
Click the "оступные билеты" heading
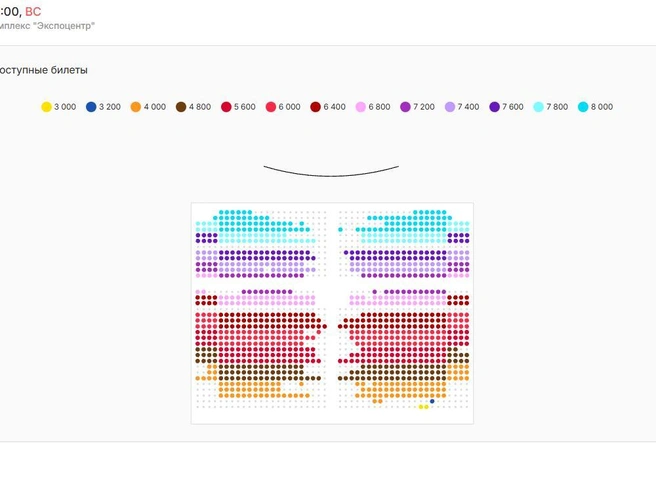coord(44,70)
